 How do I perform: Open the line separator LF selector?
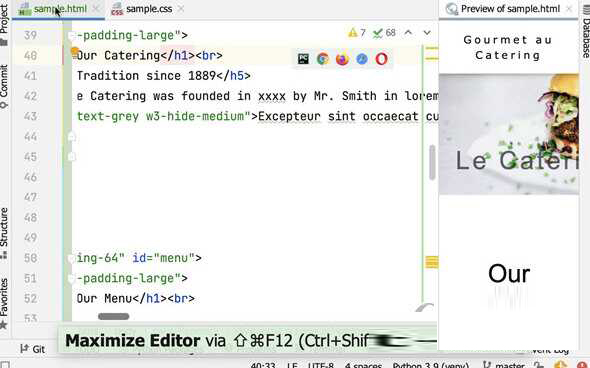(292, 365)
